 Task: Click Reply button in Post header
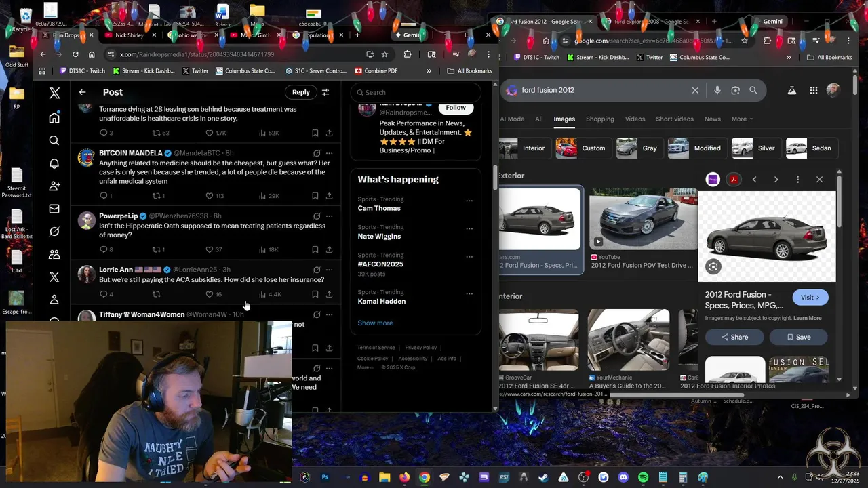(300, 92)
